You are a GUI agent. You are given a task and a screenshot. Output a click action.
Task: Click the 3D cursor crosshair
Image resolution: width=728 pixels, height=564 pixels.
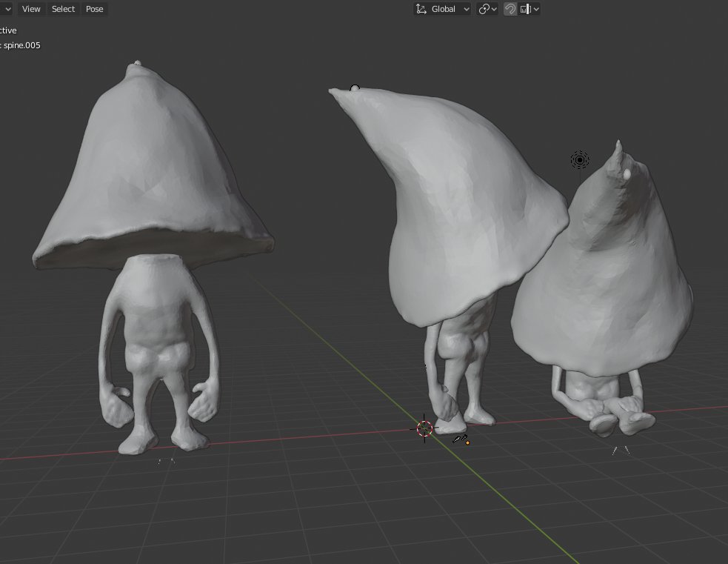424,429
